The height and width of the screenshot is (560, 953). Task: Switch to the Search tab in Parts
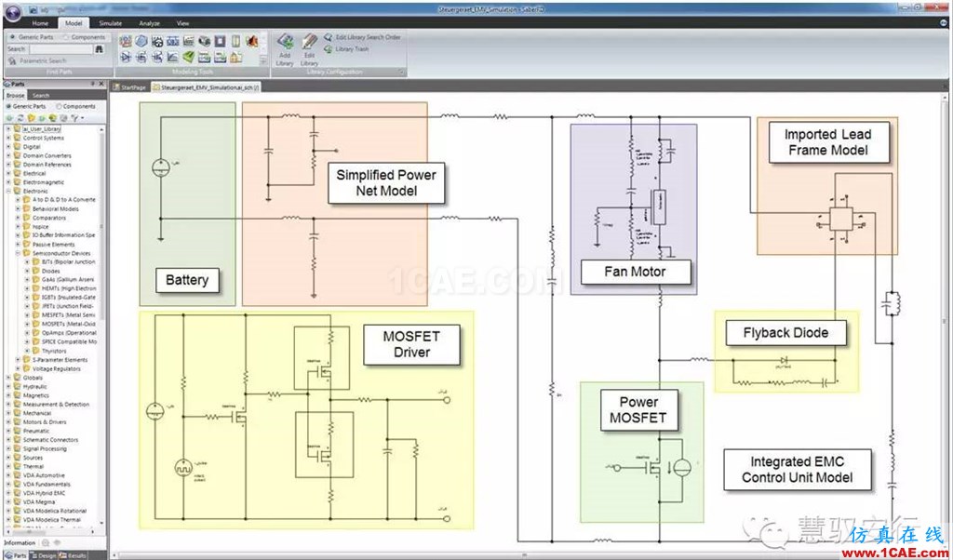click(x=40, y=95)
